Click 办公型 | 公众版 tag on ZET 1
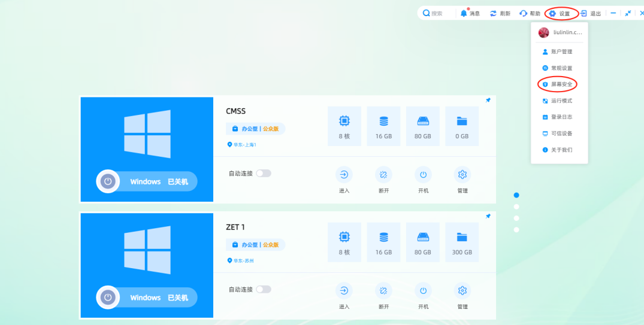The image size is (644, 325). 255,245
